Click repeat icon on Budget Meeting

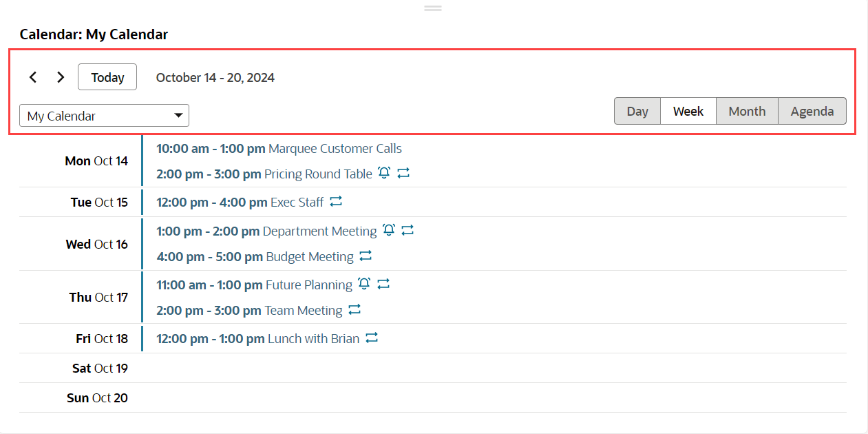(366, 256)
